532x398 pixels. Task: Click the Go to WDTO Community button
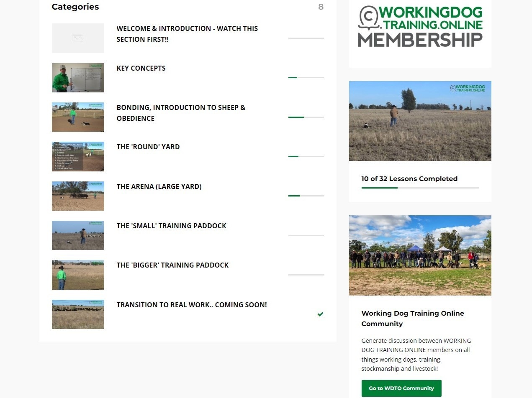pyautogui.click(x=401, y=388)
